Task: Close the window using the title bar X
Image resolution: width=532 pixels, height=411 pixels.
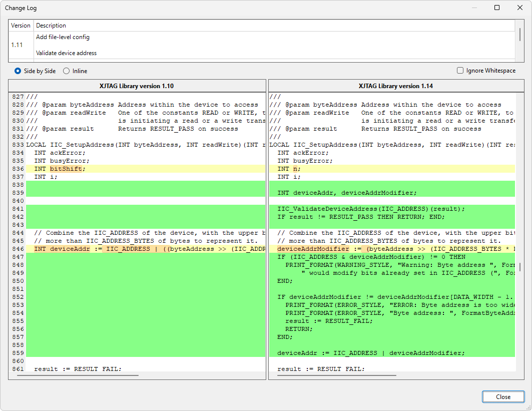Action: (520, 8)
